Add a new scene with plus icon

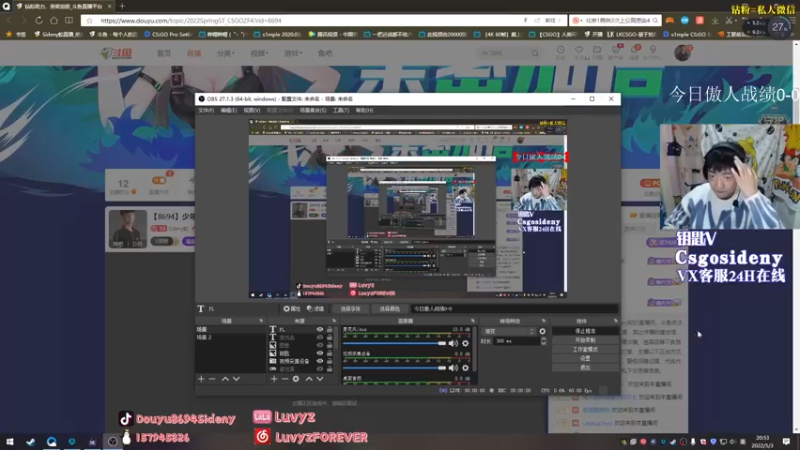tap(201, 379)
